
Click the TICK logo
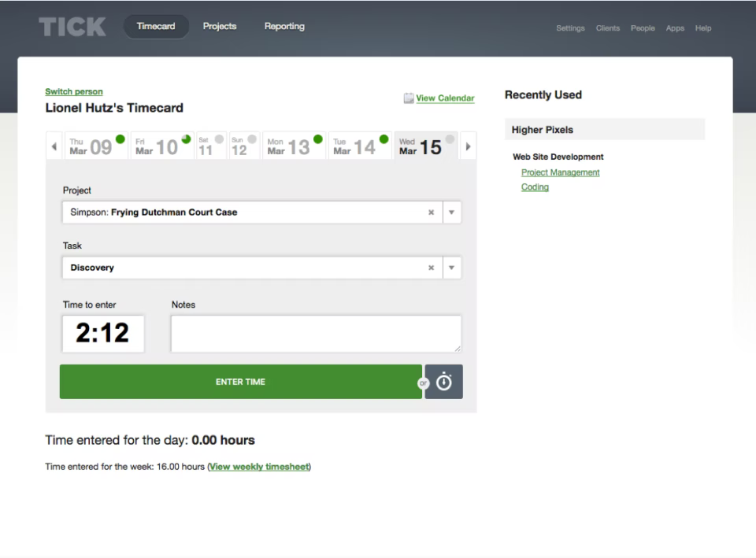[72, 27]
